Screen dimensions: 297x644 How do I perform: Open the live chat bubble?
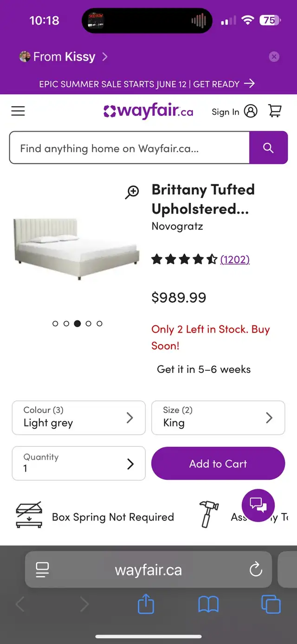(x=258, y=505)
